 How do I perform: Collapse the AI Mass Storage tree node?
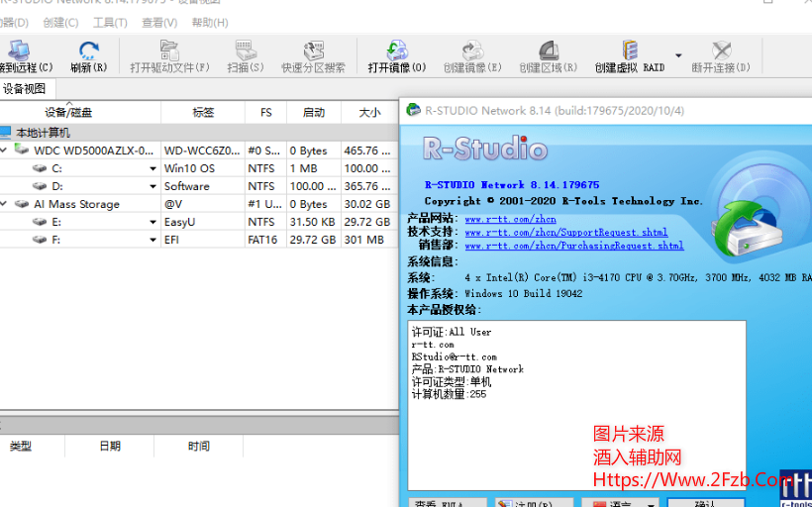tap(4, 204)
